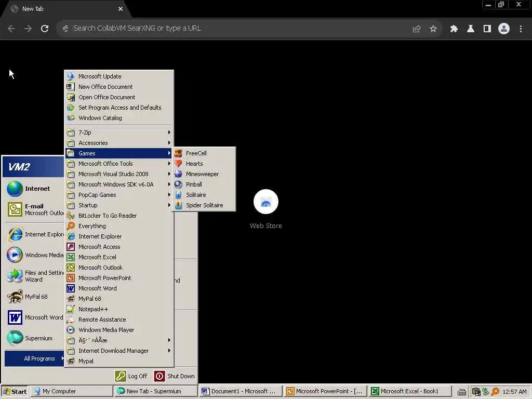
Task: Start Minesweeper from Games
Action: [x=204, y=174]
